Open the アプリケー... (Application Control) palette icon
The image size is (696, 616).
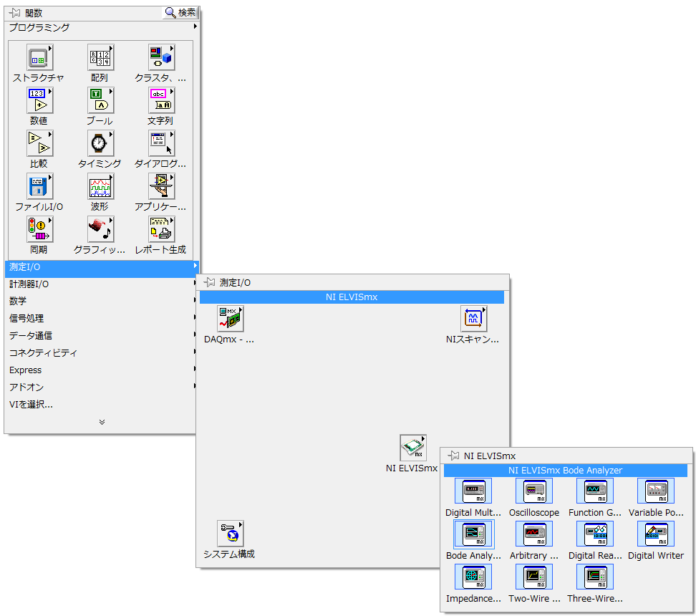point(161,186)
